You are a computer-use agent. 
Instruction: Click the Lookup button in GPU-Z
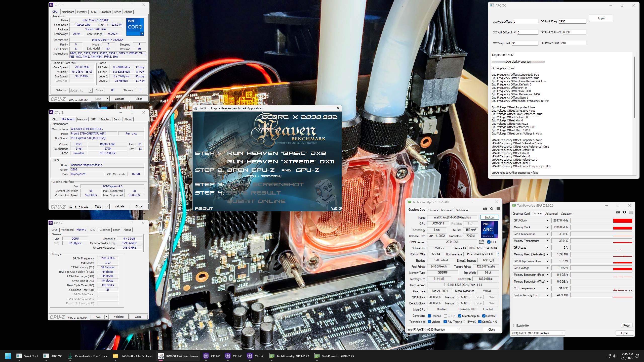489,217
